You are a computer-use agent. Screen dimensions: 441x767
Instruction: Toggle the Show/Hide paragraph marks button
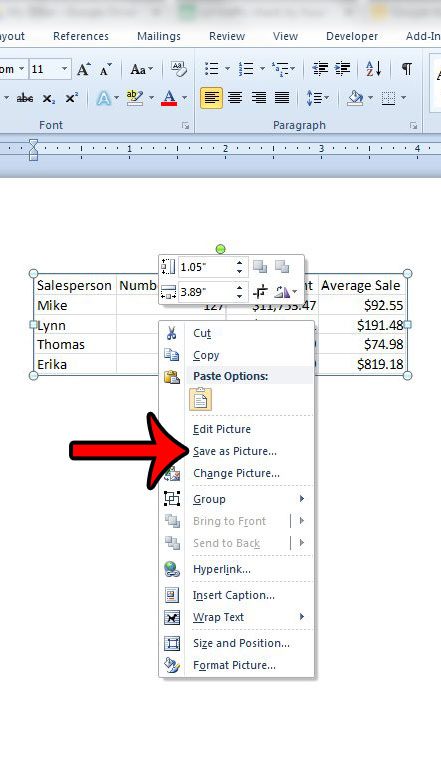(406, 69)
